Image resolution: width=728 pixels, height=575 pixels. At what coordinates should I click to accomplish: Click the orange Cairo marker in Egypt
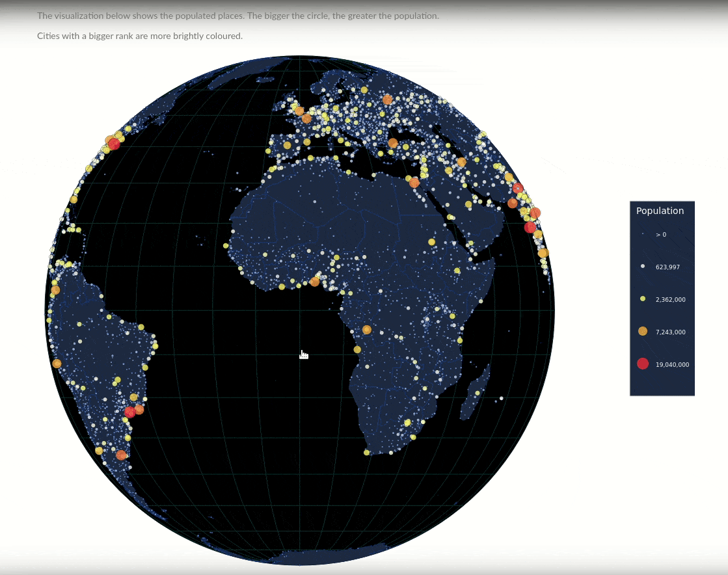click(x=414, y=183)
